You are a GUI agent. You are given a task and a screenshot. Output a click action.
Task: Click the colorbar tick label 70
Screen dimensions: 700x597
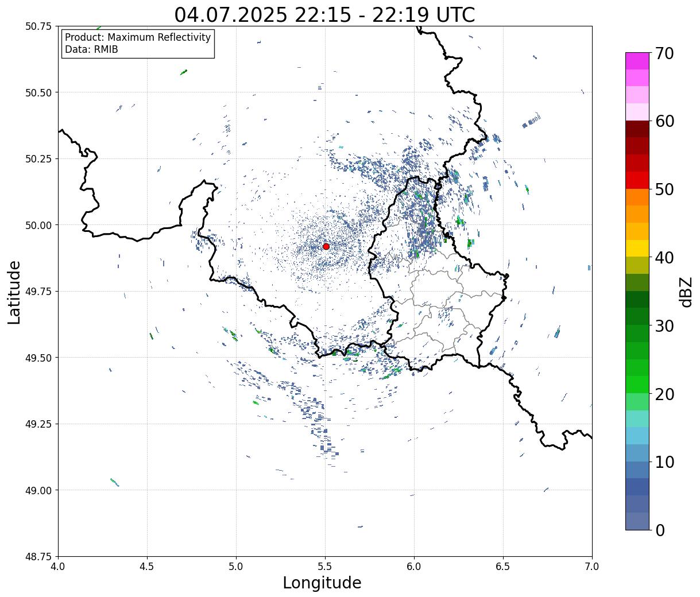(664, 53)
